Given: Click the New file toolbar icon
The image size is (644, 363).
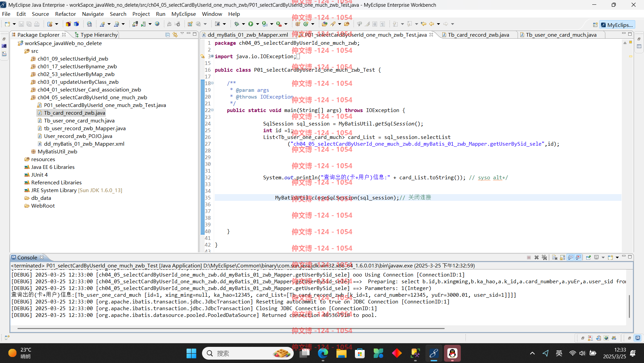Looking at the screenshot, I should point(7,24).
